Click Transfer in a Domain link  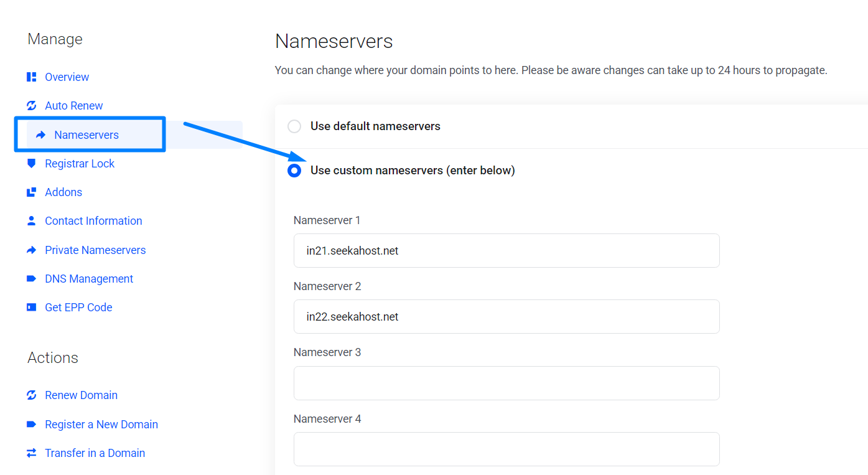95,453
